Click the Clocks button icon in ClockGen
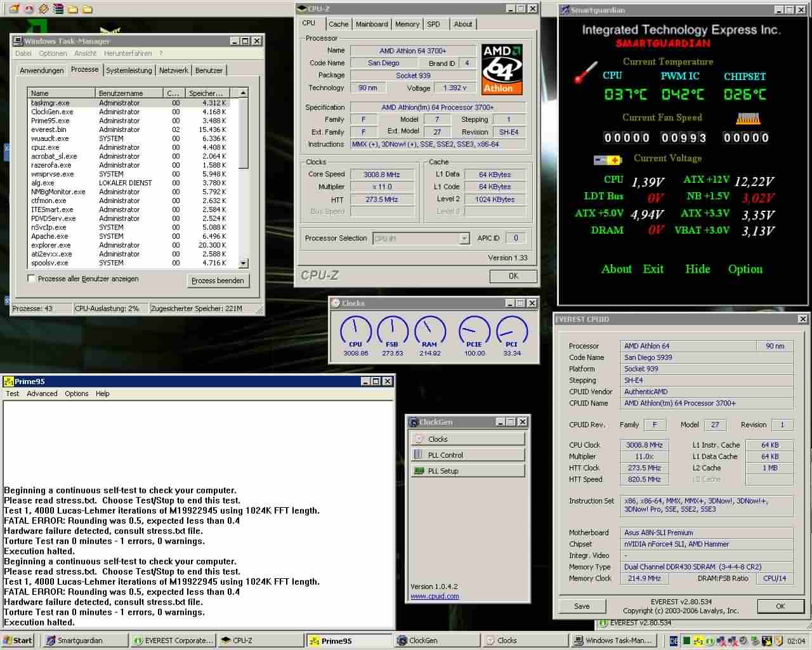 click(x=419, y=439)
